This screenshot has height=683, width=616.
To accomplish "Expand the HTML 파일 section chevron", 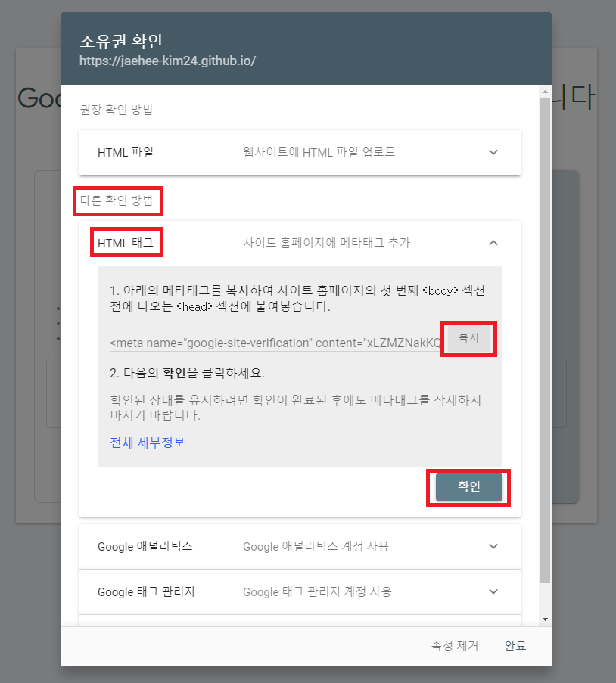I will coord(493,153).
